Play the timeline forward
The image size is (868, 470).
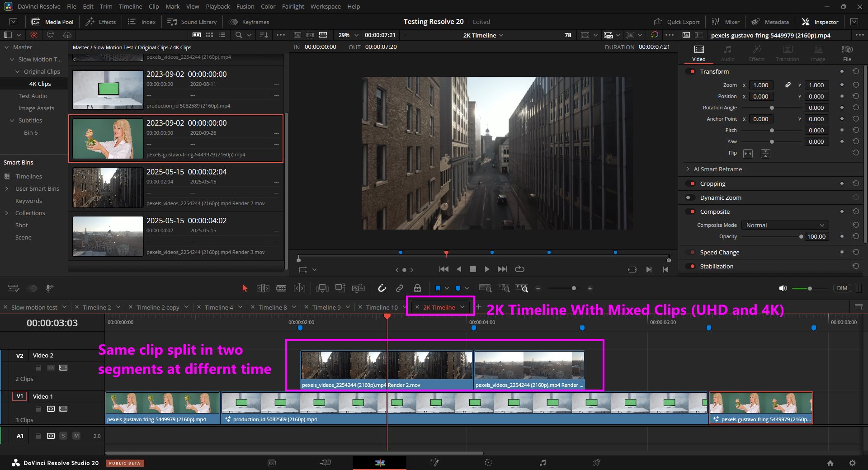(487, 269)
